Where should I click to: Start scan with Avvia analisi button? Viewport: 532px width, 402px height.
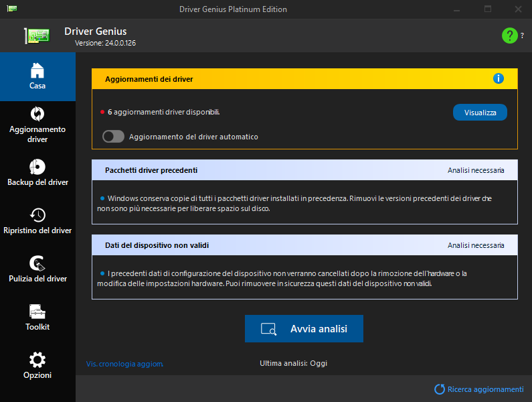click(x=304, y=328)
